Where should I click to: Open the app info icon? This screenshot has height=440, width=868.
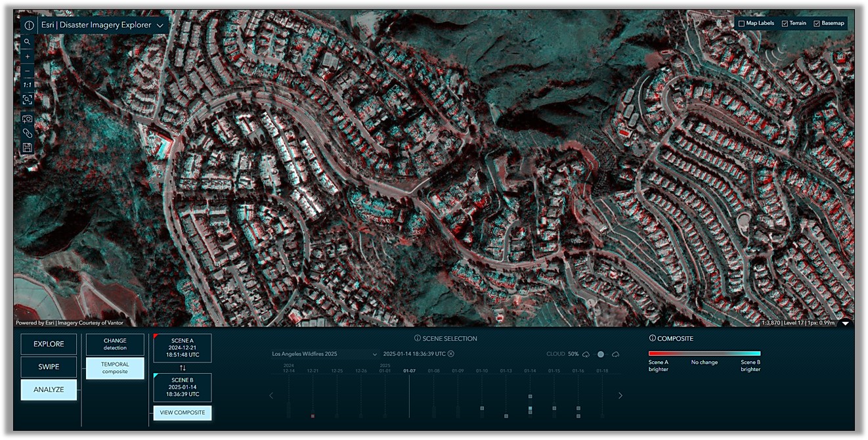(x=30, y=26)
